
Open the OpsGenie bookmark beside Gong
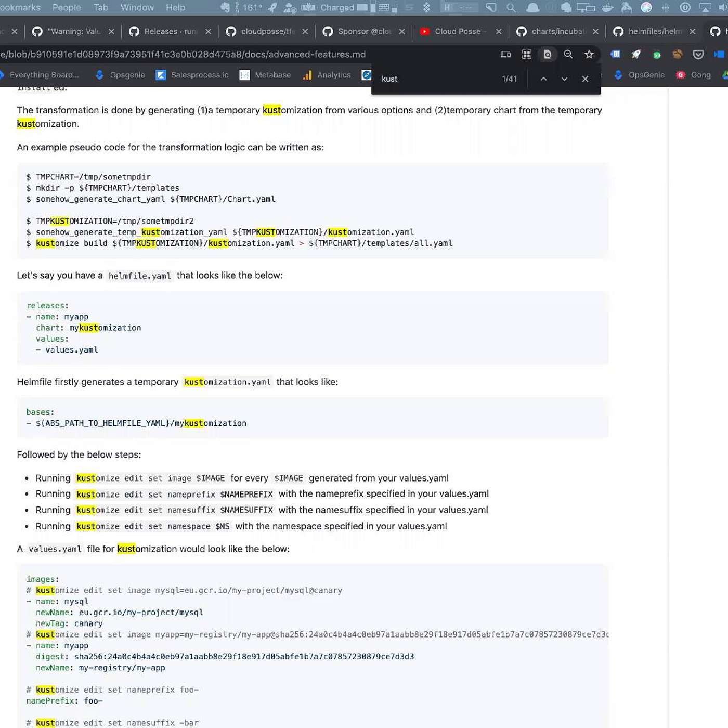(x=640, y=75)
